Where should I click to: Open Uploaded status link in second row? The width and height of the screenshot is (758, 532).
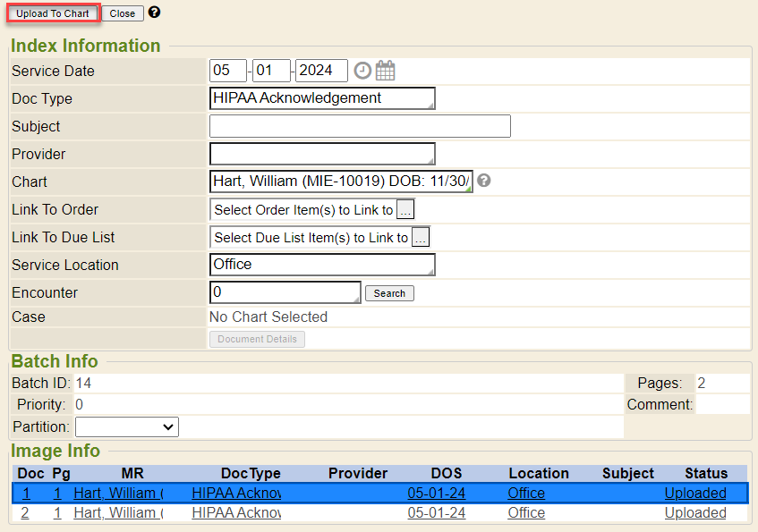[695, 513]
